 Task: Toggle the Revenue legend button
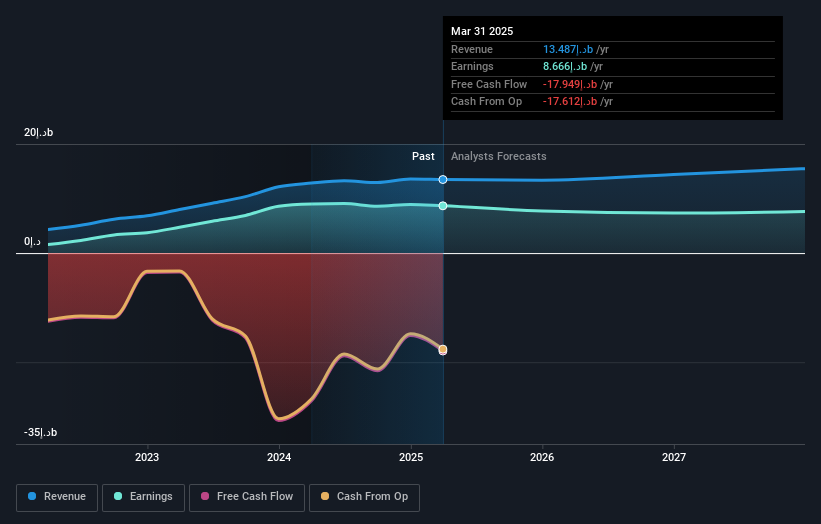57,497
